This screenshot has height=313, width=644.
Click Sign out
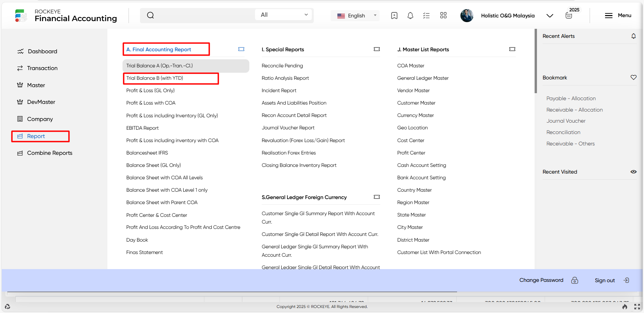point(605,280)
